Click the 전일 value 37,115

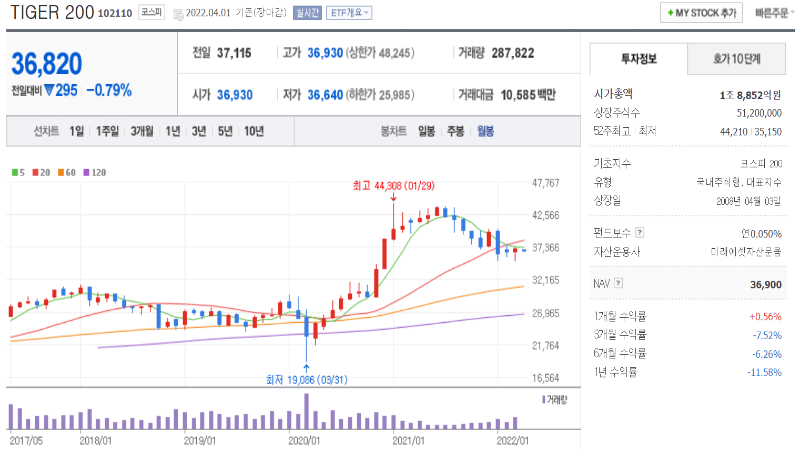tap(234, 53)
